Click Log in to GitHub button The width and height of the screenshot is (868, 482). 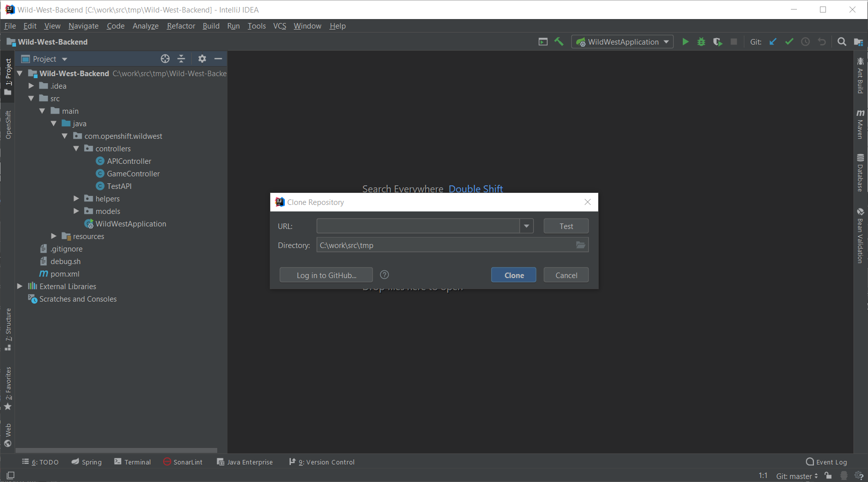pyautogui.click(x=326, y=275)
